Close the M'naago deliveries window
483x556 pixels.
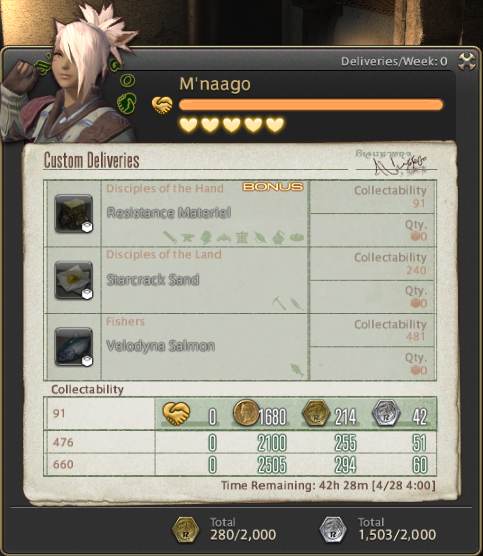click(x=467, y=61)
